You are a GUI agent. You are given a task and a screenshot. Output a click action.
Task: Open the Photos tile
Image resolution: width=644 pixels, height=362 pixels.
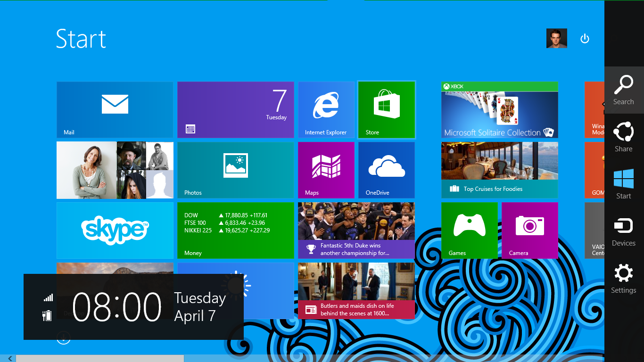[236, 170]
